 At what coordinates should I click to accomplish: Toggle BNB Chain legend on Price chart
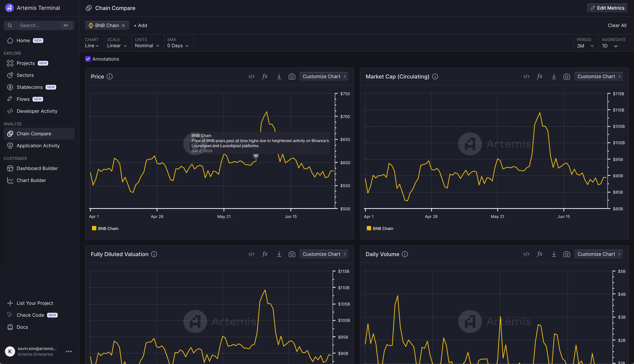(x=105, y=228)
